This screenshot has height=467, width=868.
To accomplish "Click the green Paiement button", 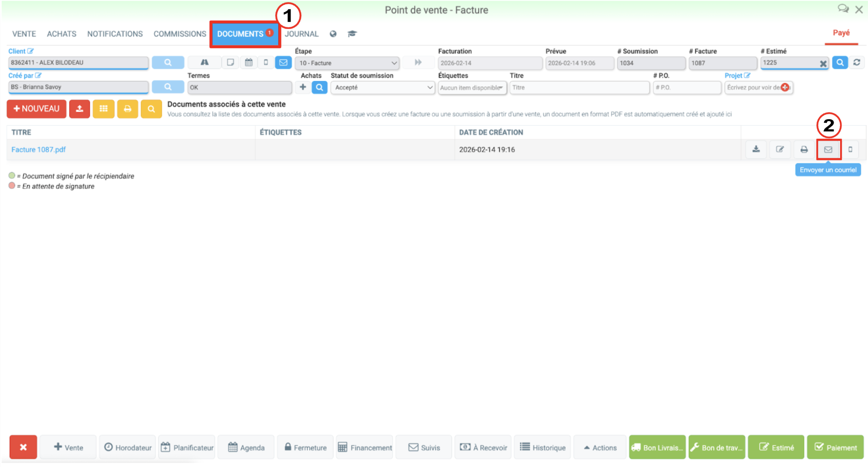I will click(x=835, y=447).
